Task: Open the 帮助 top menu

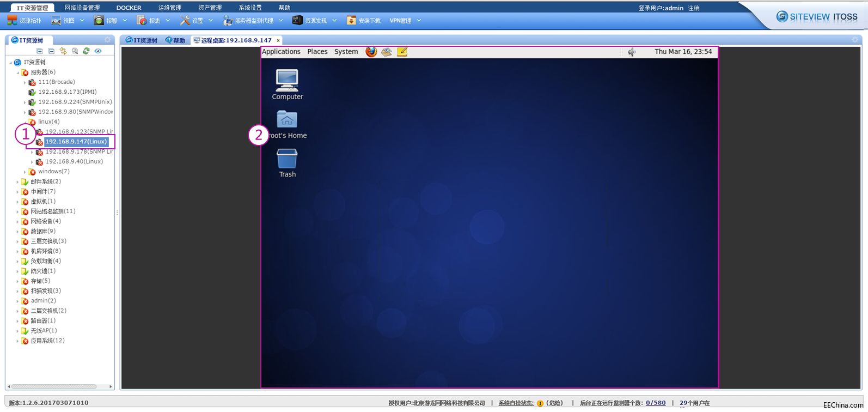Action: [284, 8]
